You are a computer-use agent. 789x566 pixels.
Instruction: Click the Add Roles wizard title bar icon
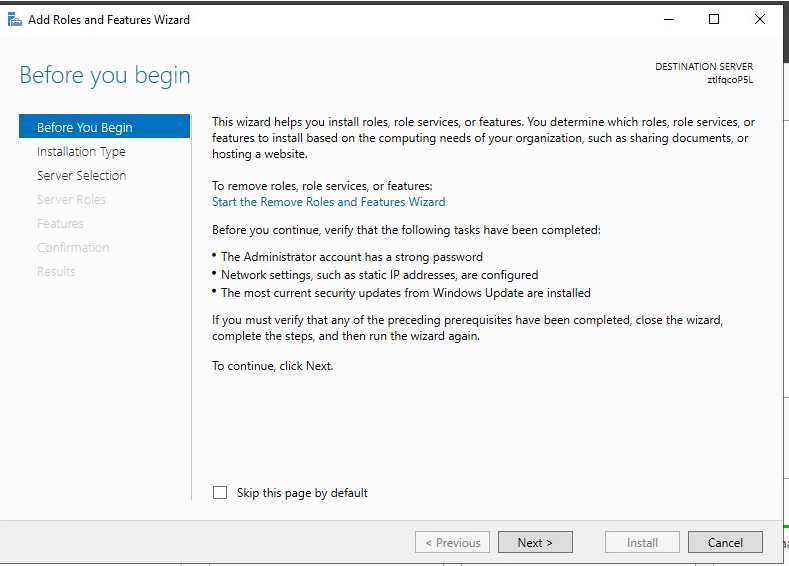(x=15, y=19)
